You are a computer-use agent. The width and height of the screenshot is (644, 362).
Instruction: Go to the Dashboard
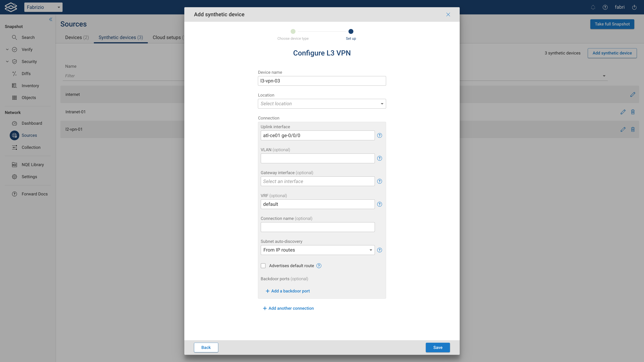32,123
